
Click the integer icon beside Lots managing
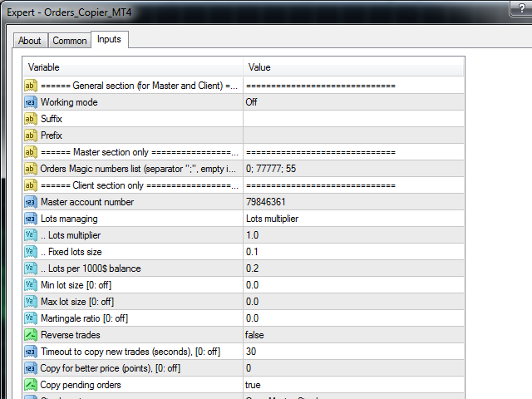(x=31, y=219)
